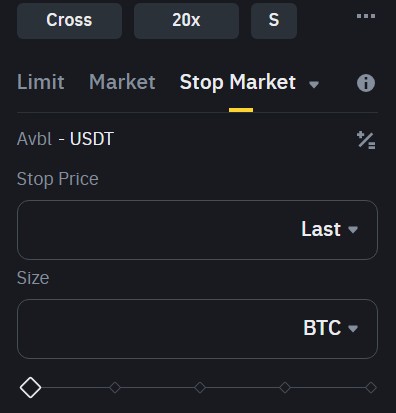
Task: Expand the Stop Market type dropdown arrow
Action: (314, 84)
